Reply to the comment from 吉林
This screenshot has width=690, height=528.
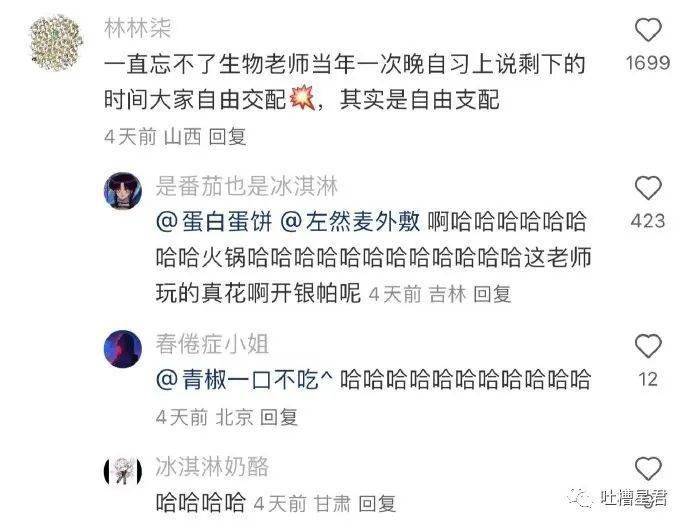coord(492,294)
